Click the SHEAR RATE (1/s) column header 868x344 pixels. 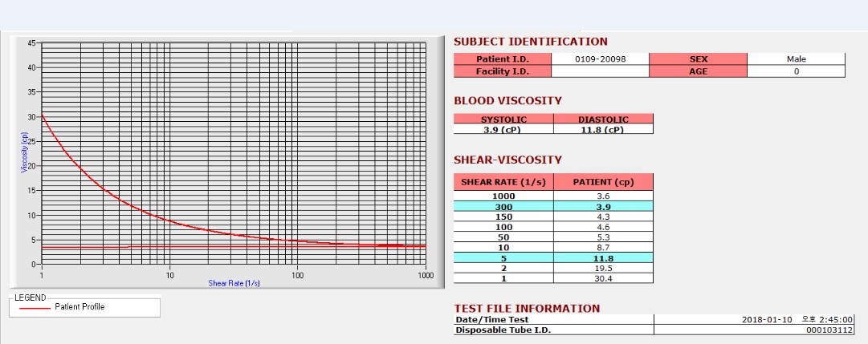[x=503, y=182]
